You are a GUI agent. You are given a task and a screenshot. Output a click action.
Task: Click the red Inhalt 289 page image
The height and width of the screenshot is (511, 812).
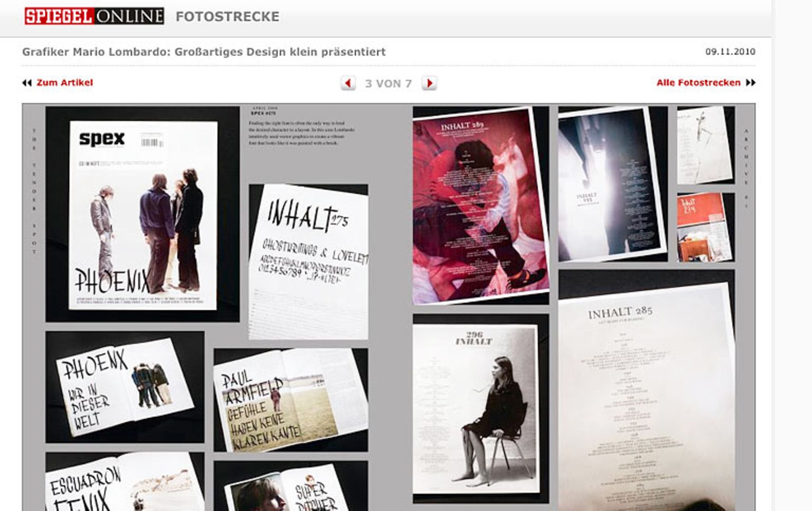click(x=481, y=205)
